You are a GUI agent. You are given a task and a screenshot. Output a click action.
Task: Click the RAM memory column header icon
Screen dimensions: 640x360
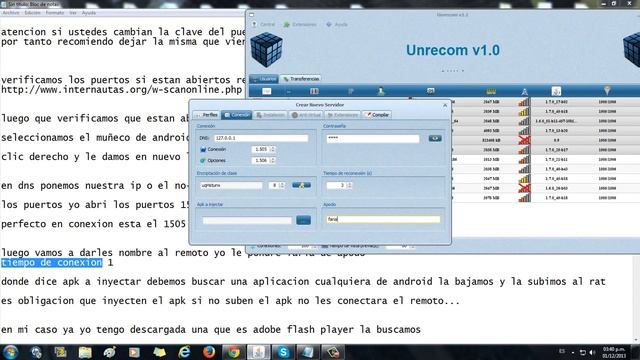[491, 91]
